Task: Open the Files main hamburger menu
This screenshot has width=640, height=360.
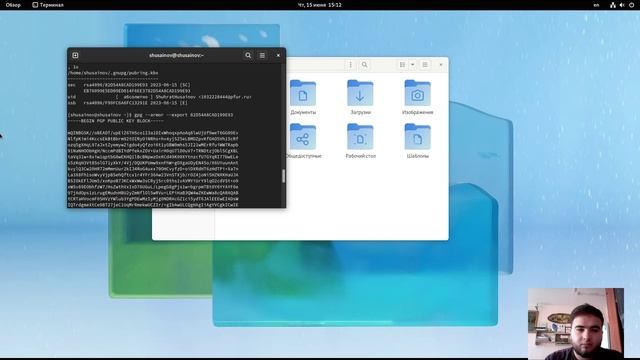Action: [425, 65]
